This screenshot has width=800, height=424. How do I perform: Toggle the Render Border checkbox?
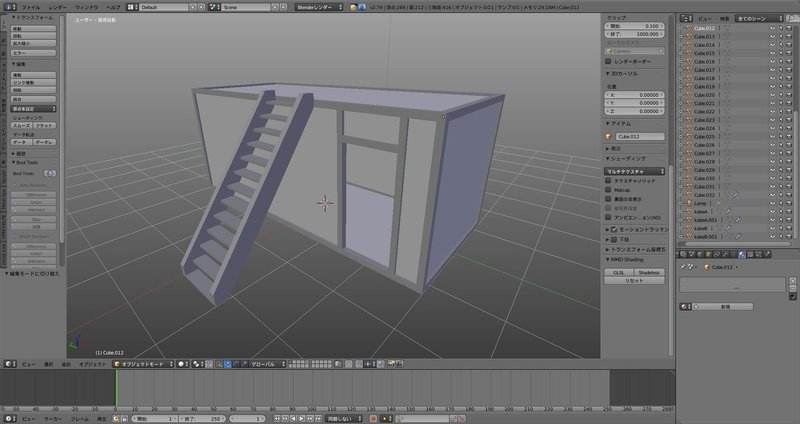(x=608, y=61)
